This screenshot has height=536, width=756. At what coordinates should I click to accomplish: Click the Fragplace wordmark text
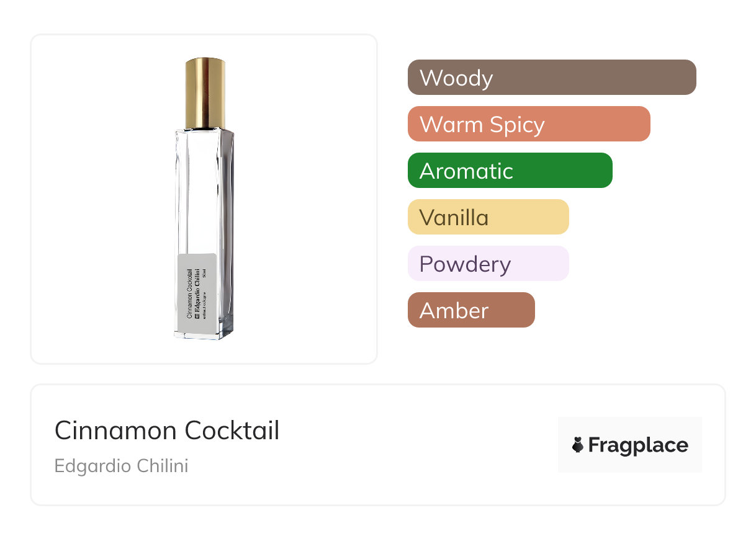click(638, 445)
